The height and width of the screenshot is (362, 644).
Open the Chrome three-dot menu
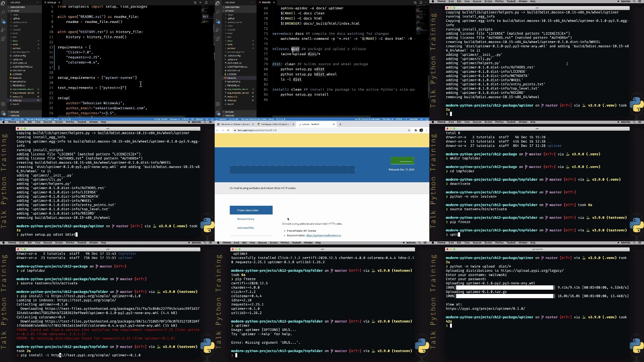426,130
